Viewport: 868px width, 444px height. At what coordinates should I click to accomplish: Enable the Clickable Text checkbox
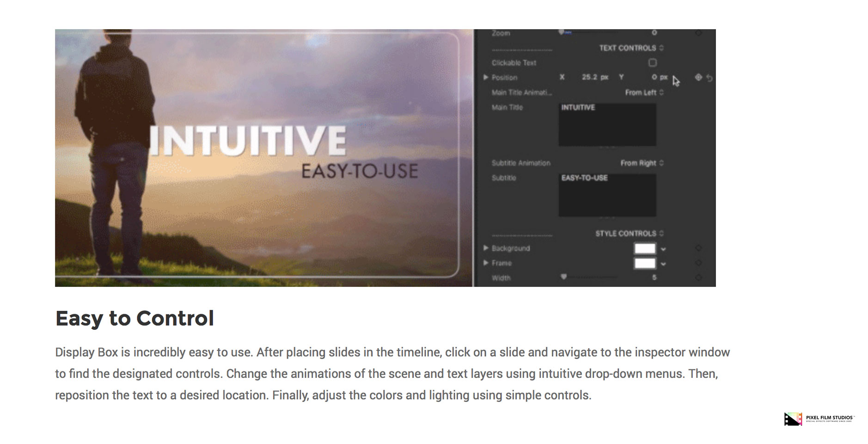coord(652,62)
